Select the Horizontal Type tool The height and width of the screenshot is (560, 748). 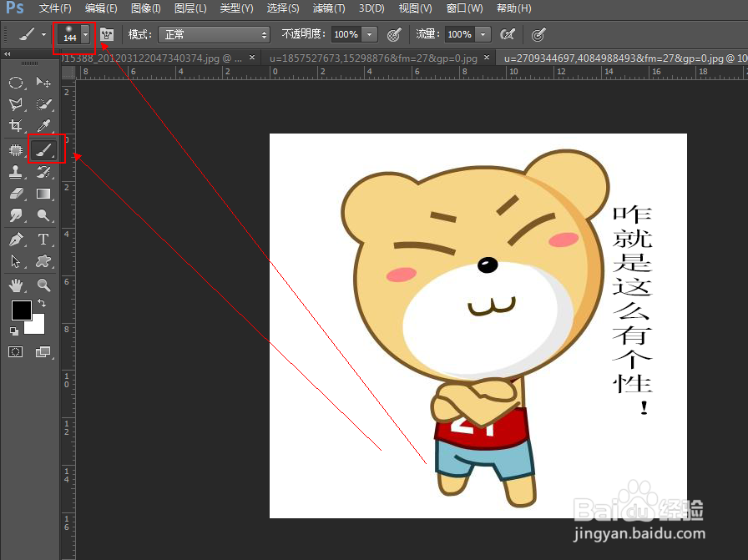pos(43,239)
